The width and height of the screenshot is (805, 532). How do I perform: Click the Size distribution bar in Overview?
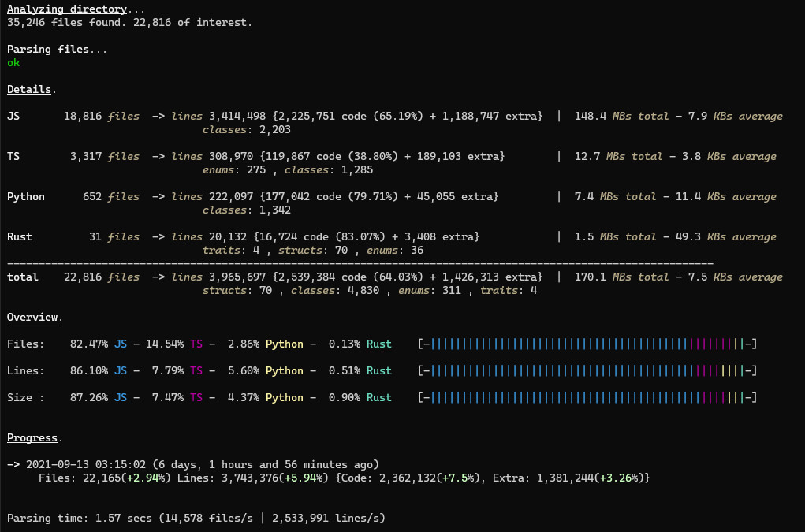(587, 398)
